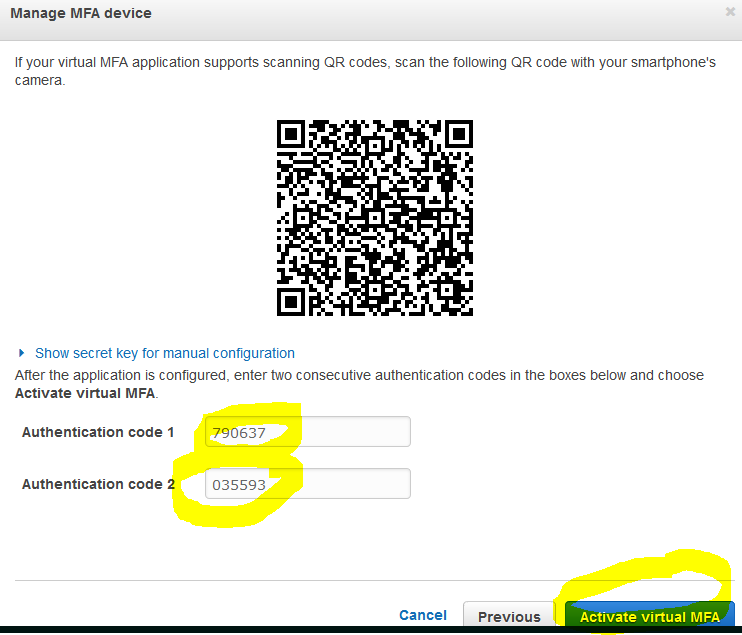Cancel the MFA setup
This screenshot has height=635, width=742.
click(423, 615)
